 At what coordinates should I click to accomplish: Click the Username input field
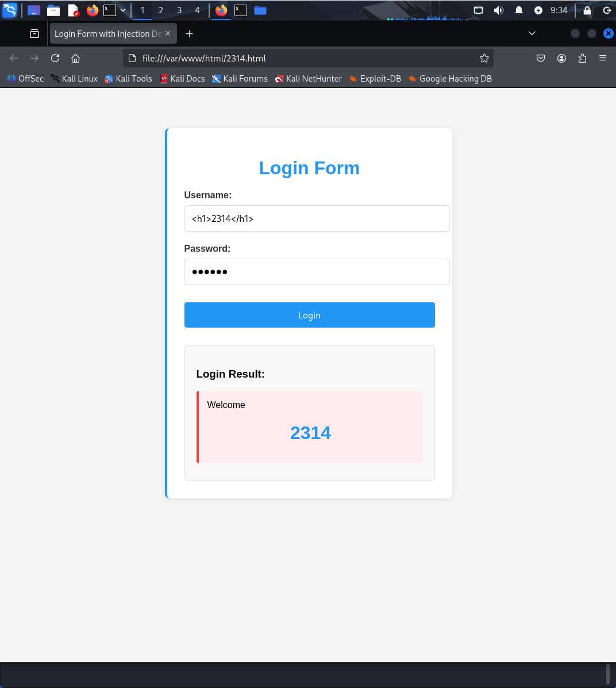click(x=317, y=218)
